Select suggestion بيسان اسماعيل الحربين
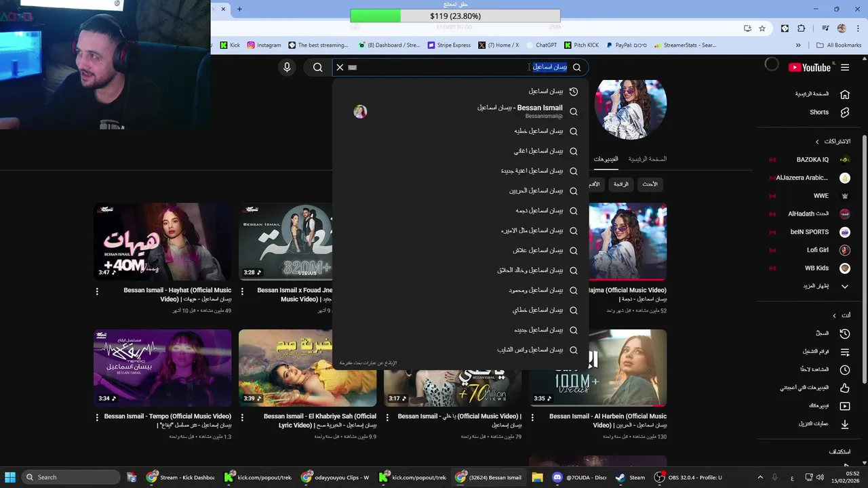The image size is (868, 488). click(460, 191)
